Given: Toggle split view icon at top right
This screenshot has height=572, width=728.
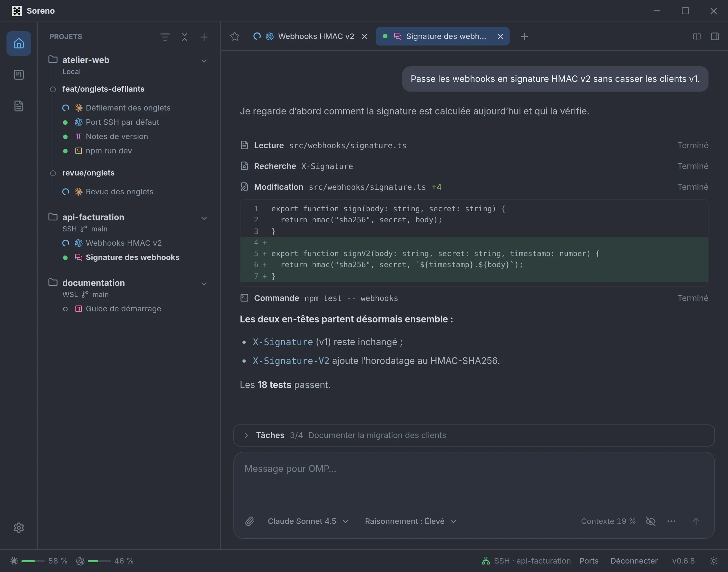Looking at the screenshot, I should point(697,36).
